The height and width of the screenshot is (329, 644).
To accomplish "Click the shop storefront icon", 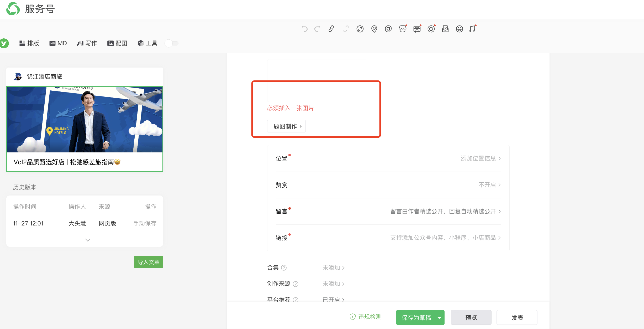I will (402, 29).
